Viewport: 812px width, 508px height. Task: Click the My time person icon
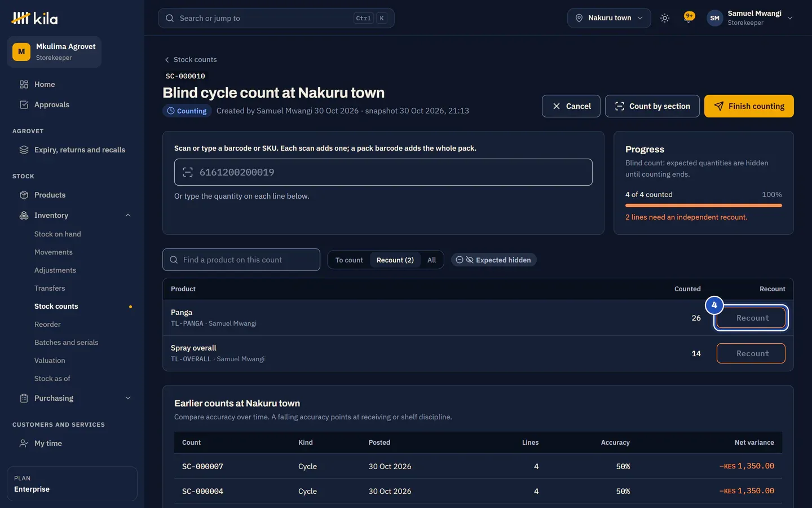tap(24, 443)
